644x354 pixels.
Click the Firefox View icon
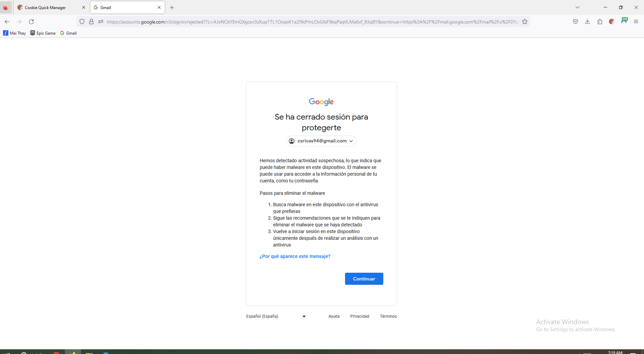coord(6,7)
